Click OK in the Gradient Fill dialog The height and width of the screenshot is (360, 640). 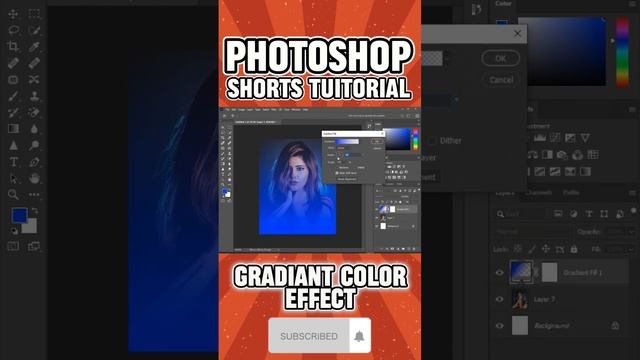tap(500, 58)
